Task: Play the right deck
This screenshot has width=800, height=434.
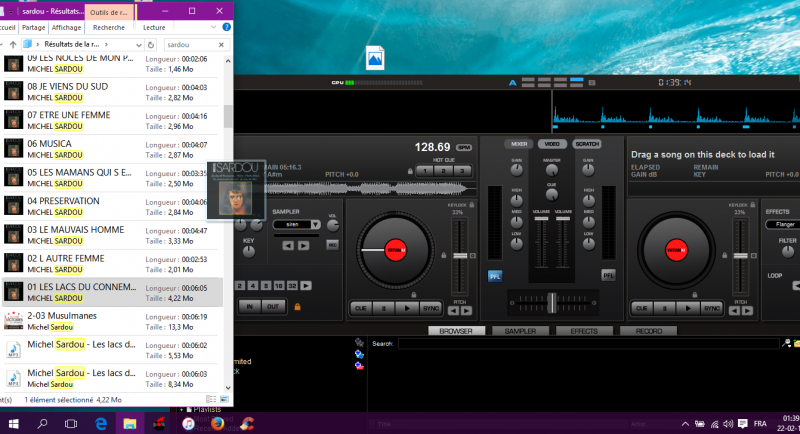Action: pyautogui.click(x=688, y=308)
